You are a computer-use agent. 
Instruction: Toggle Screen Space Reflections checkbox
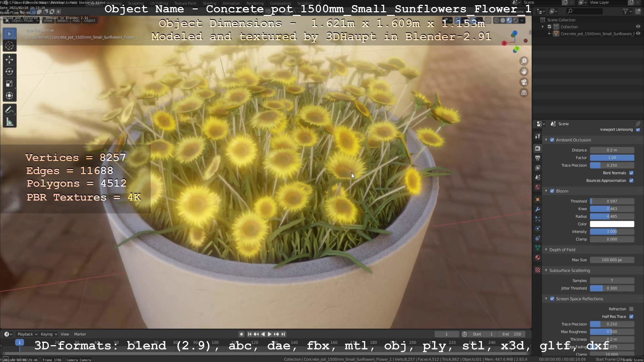point(552,299)
